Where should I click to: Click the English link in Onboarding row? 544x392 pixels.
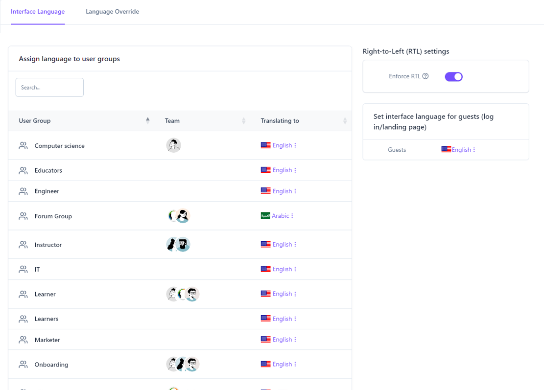pyautogui.click(x=282, y=364)
